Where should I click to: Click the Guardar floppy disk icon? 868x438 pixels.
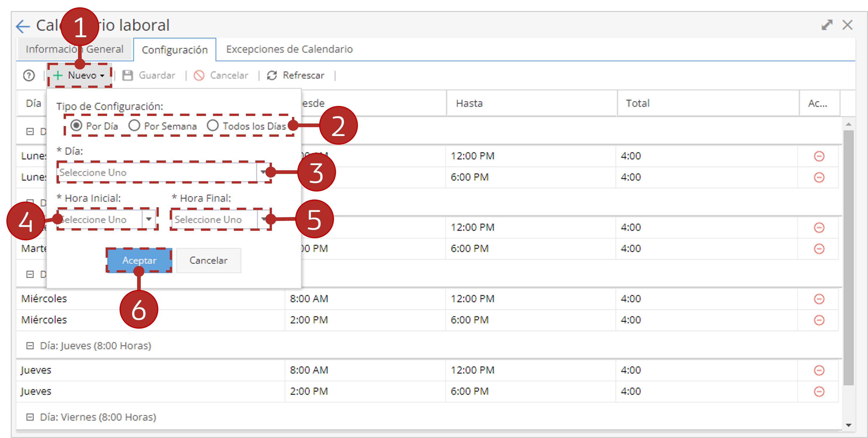tap(128, 76)
